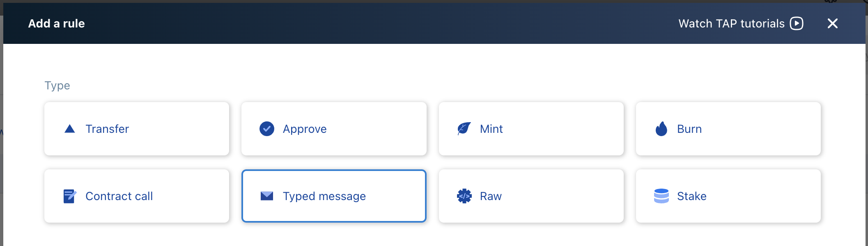Click the Transfer triangle icon
The height and width of the screenshot is (246, 868).
[70, 129]
